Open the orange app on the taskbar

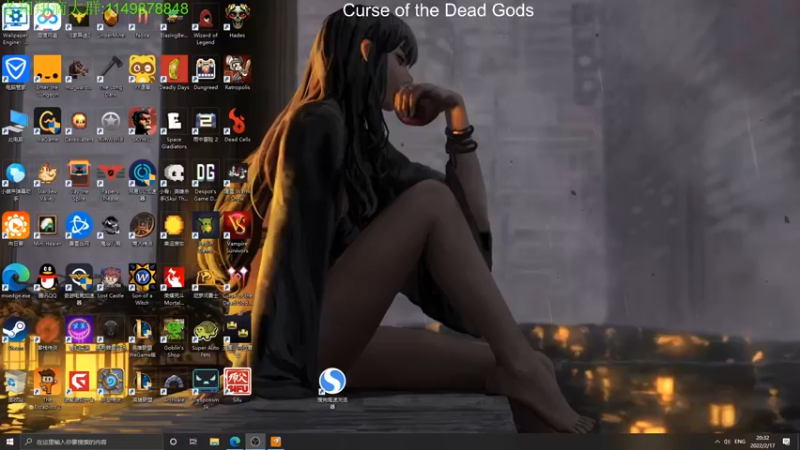tap(276, 441)
